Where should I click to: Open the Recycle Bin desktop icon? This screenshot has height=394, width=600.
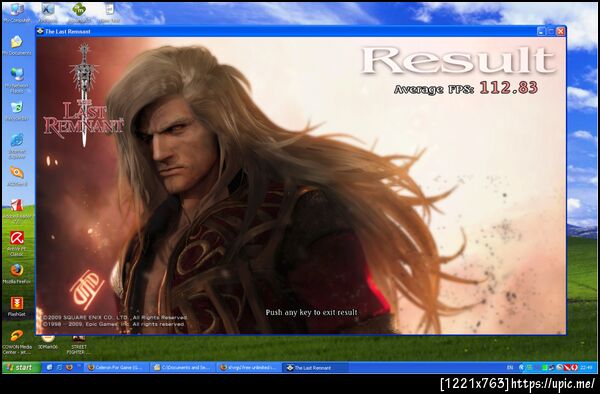tap(16, 111)
